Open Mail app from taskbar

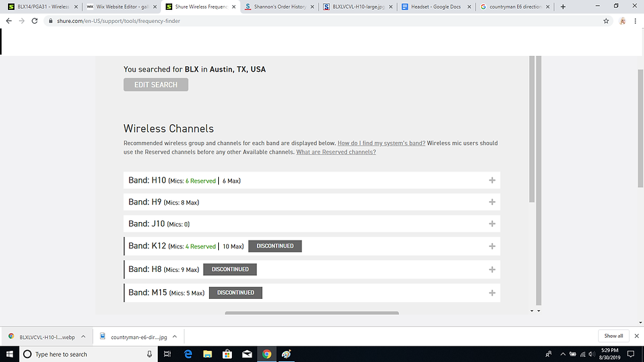tap(247, 354)
